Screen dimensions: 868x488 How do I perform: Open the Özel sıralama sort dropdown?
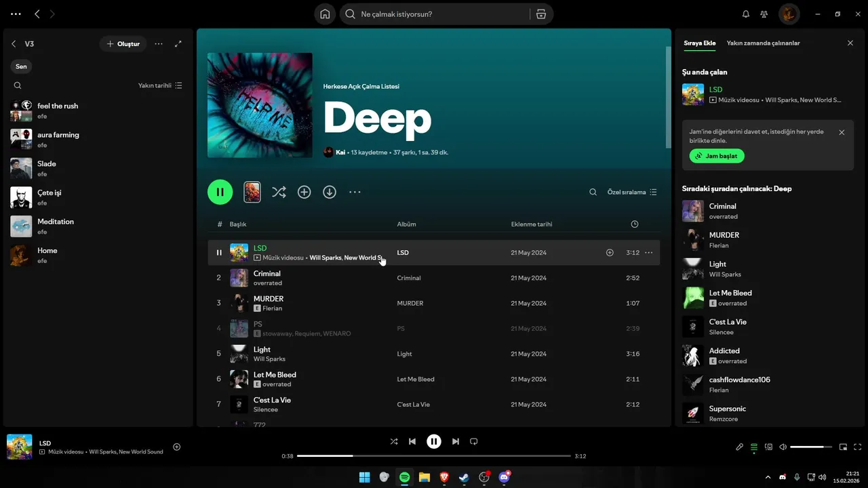tap(632, 192)
